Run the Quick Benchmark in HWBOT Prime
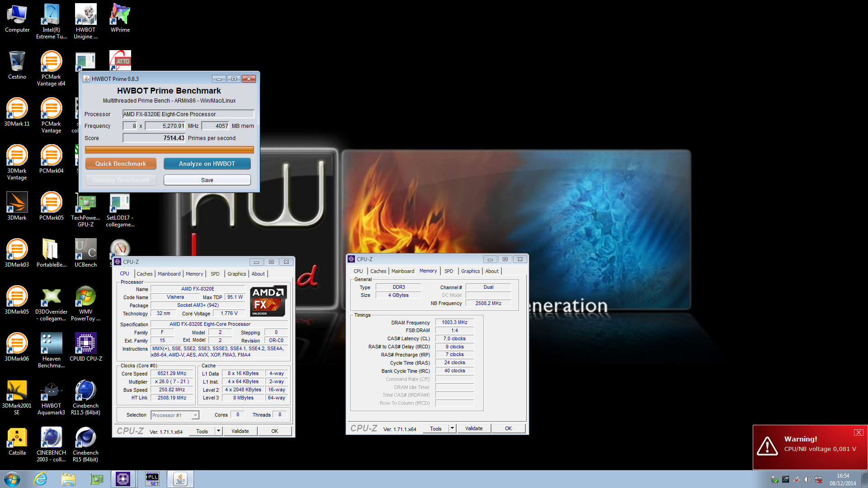The image size is (868, 488). [x=121, y=164]
